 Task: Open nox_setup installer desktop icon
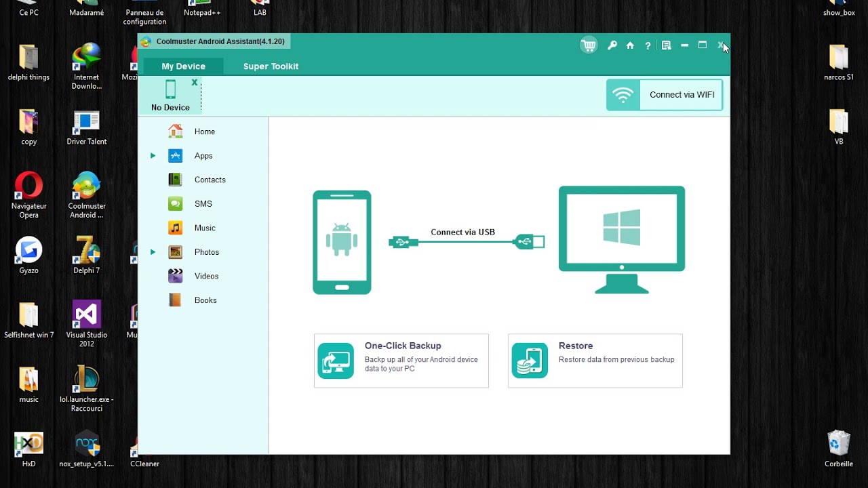87,449
